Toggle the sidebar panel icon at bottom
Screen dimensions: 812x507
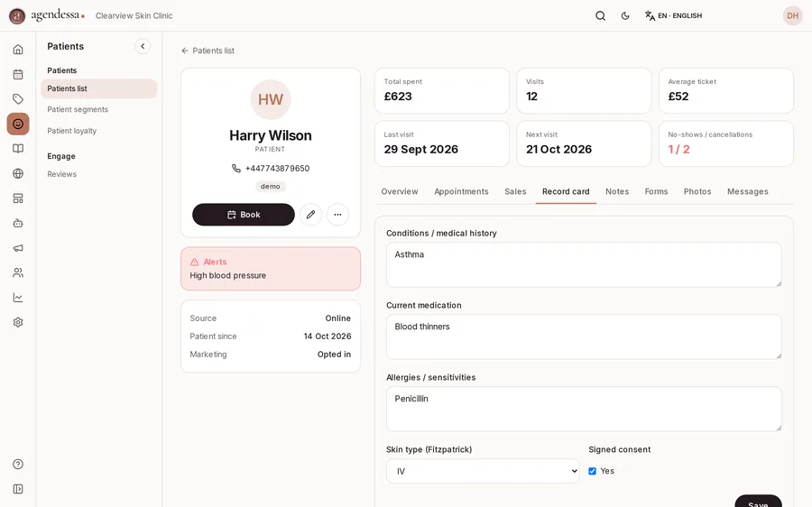(x=18, y=489)
